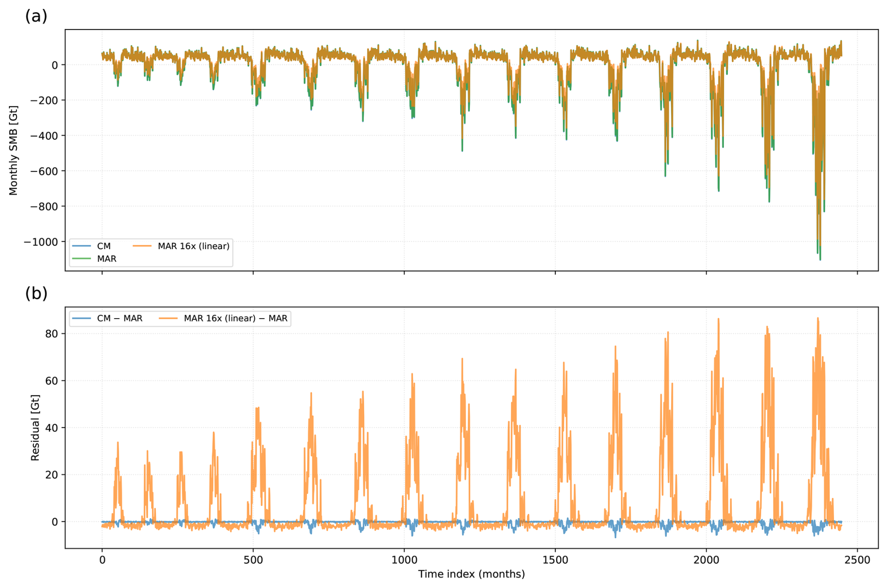Click the Residual [Gt] y-axis label

pyautogui.click(x=35, y=428)
